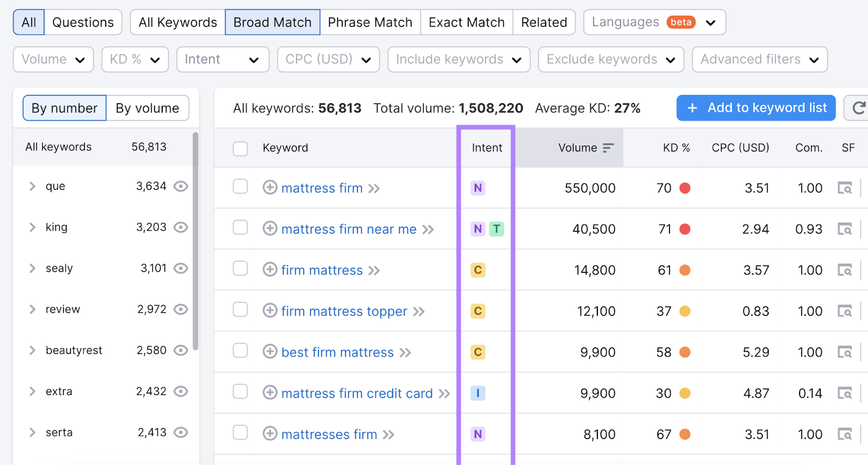This screenshot has height=465, width=868.
Task: Click the T intent badge for mattress firm near me
Action: [496, 229]
